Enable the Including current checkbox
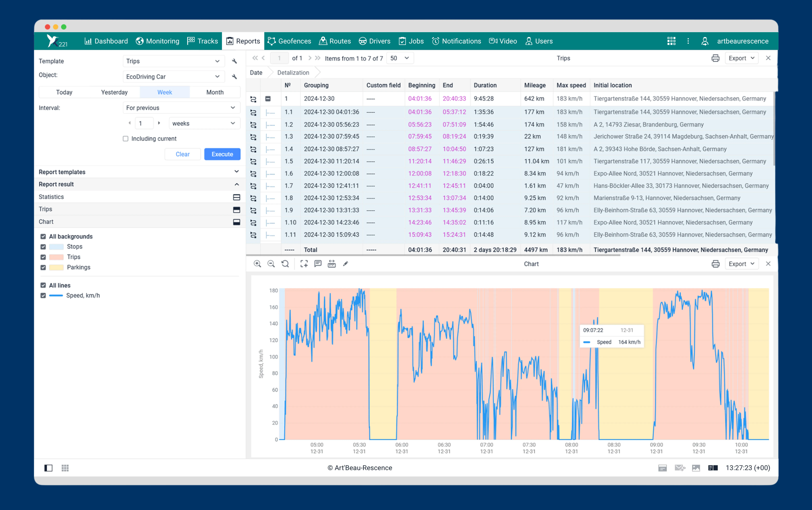Image resolution: width=812 pixels, height=510 pixels. [125, 139]
